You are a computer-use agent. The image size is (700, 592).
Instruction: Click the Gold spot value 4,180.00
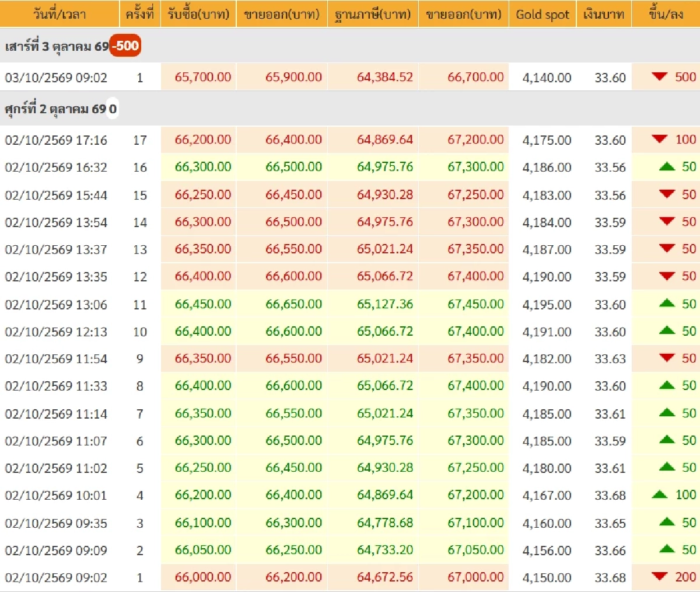(x=547, y=468)
